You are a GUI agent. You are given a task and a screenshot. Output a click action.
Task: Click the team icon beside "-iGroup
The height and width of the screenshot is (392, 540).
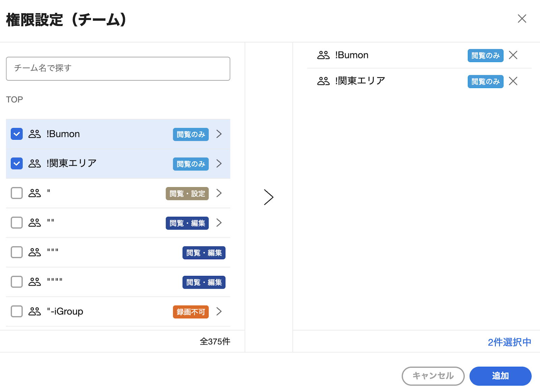(x=34, y=311)
